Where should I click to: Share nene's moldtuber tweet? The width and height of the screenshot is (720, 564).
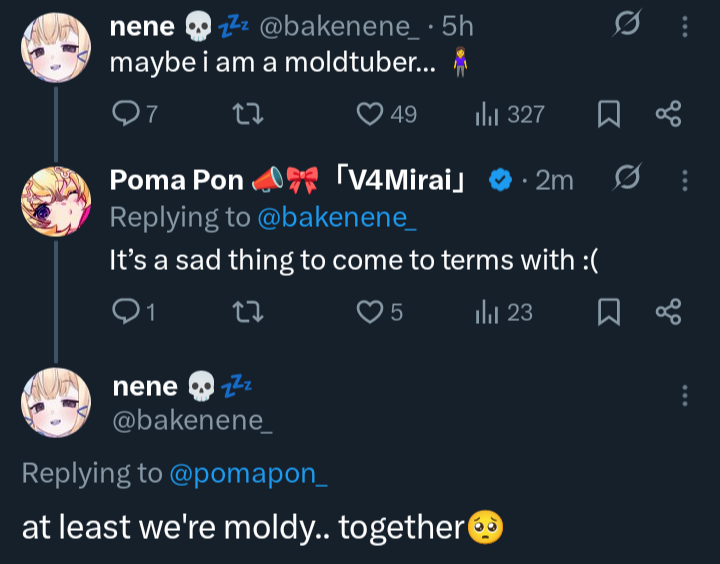click(668, 115)
